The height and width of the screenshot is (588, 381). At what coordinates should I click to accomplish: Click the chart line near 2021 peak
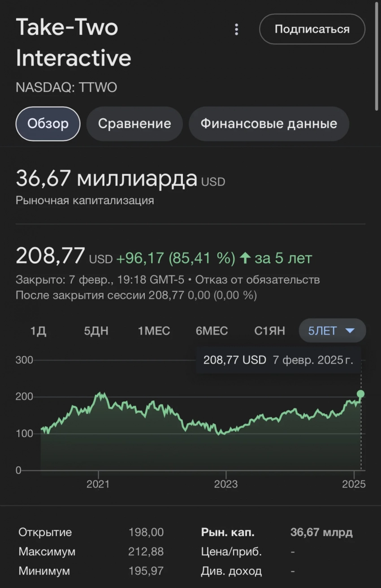[100, 395]
